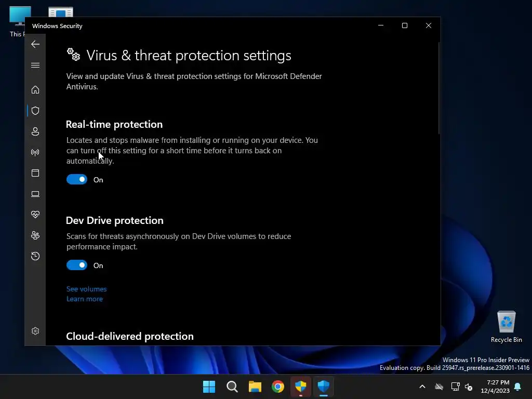Open Account protection in sidebar
532x399 pixels.
tap(35, 131)
